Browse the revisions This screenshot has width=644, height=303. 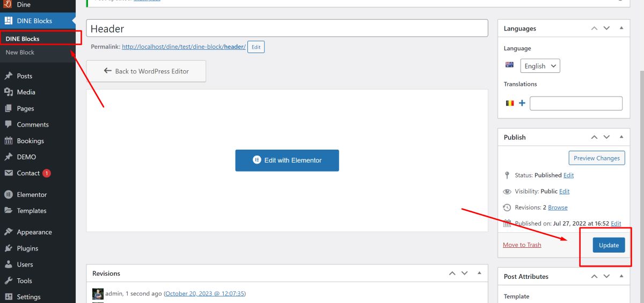pos(558,208)
